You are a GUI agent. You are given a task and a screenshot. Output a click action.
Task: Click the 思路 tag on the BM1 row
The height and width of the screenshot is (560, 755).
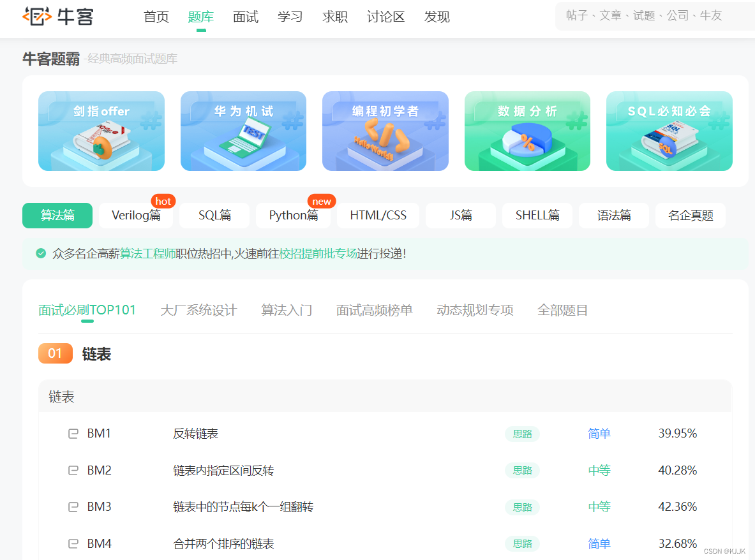pyautogui.click(x=523, y=434)
